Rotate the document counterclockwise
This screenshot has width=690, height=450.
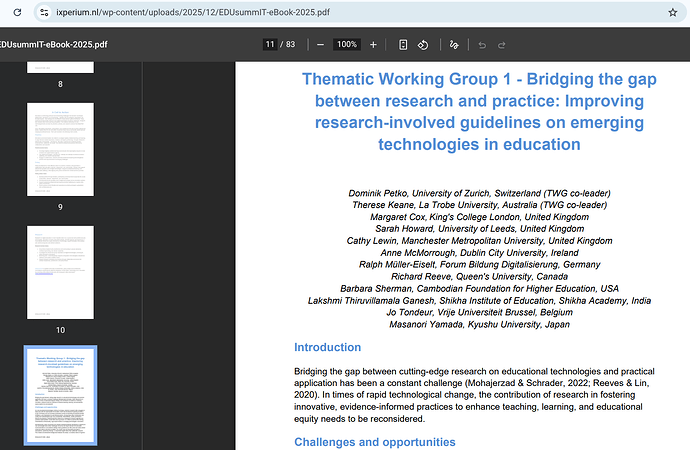tap(423, 45)
